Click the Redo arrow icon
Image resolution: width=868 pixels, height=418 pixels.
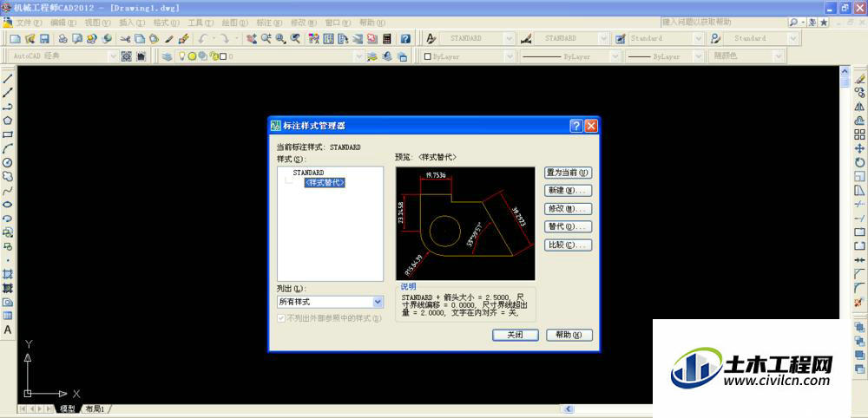pyautogui.click(x=225, y=39)
